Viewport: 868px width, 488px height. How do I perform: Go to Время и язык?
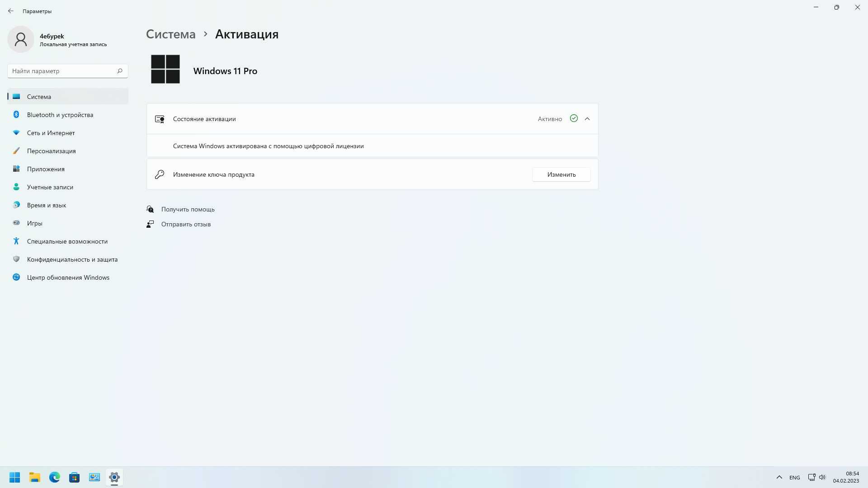point(68,205)
